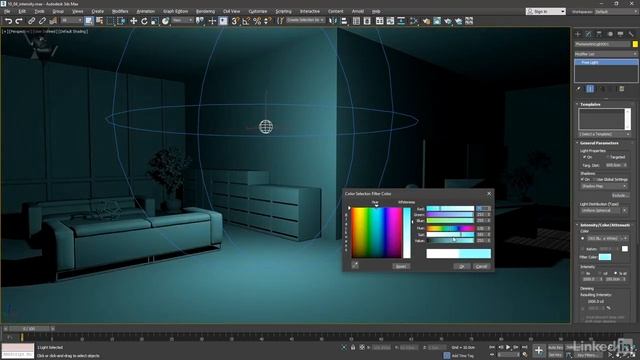This screenshot has height=360, width=640.
Task: Open the Select by Name tool
Action: (x=99, y=21)
